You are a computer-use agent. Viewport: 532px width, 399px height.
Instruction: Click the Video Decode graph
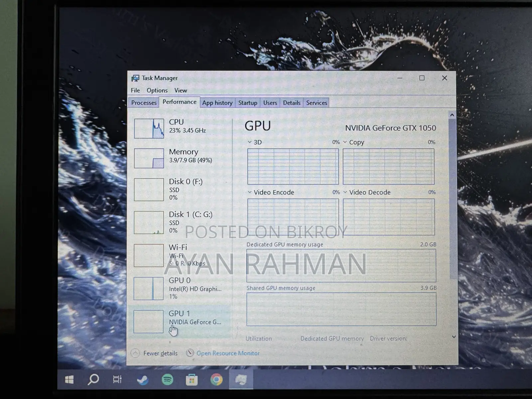(389, 217)
